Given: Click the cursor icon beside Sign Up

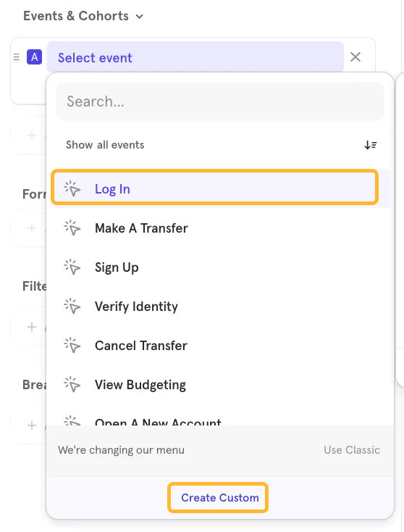Looking at the screenshot, I should click(72, 267).
